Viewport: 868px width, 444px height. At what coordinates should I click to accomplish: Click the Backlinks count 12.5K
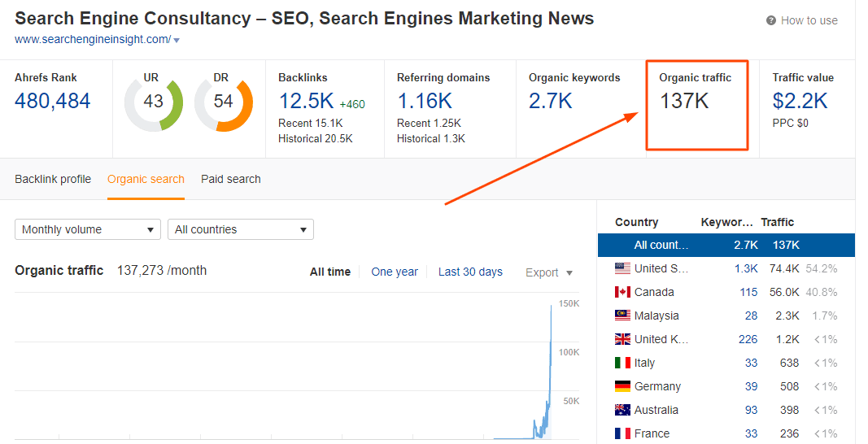click(306, 101)
